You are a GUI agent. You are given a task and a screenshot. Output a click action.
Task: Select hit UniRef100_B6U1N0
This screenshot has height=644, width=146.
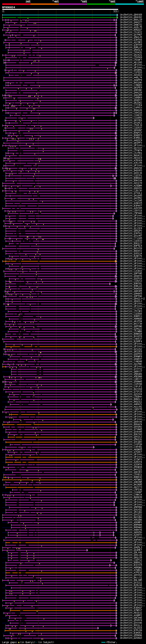point(131,82)
